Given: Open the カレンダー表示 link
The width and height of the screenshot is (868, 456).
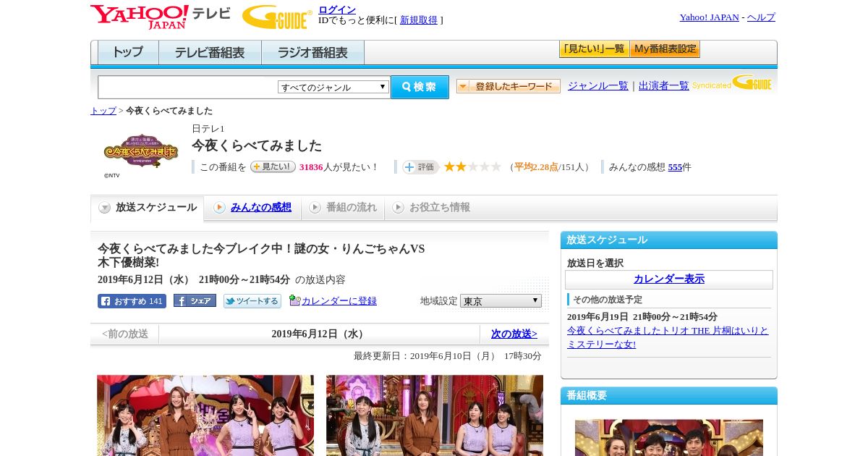Looking at the screenshot, I should pos(669,279).
